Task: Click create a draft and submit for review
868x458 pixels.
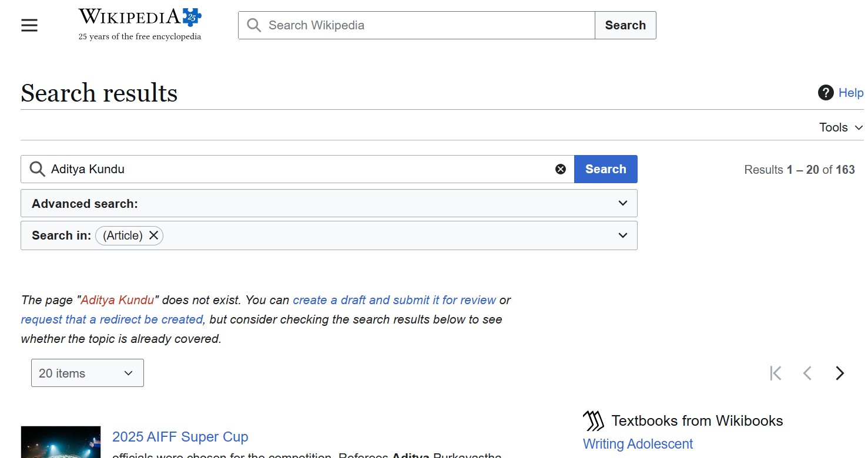Action: point(394,300)
